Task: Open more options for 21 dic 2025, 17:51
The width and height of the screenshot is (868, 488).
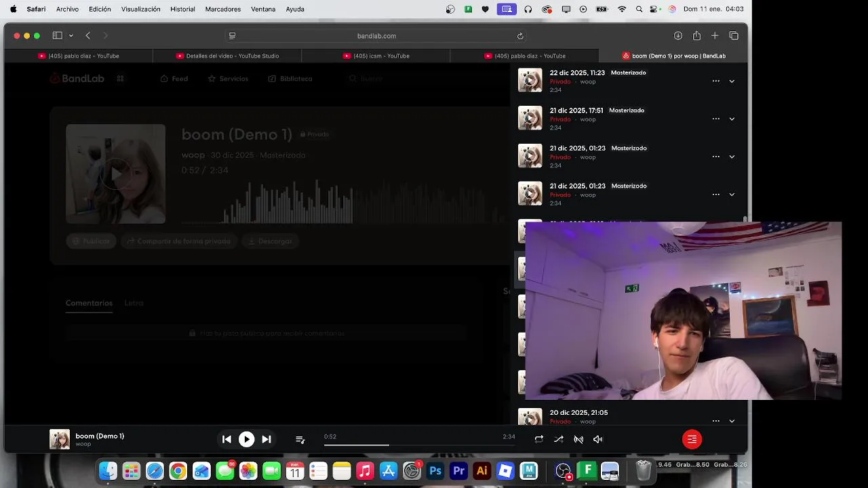Action: tap(715, 119)
